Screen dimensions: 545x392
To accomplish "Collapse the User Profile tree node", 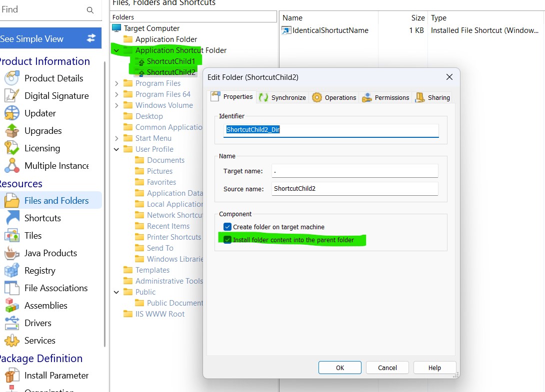I will click(116, 149).
